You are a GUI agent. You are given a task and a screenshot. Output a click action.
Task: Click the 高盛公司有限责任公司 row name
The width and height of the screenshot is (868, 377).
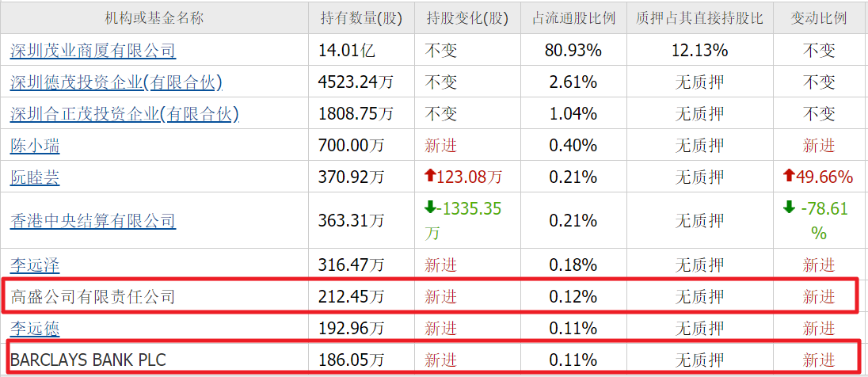(93, 297)
